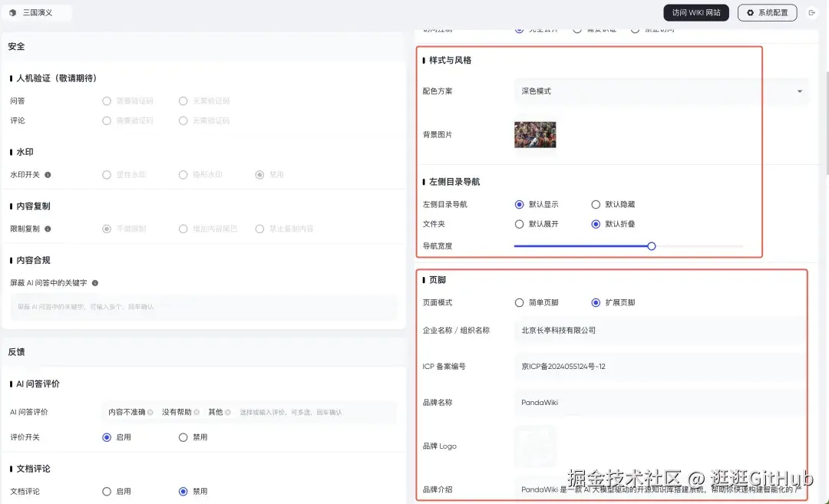The image size is (829, 504).
Task: Open 系统配置 settings
Action: pos(767,12)
